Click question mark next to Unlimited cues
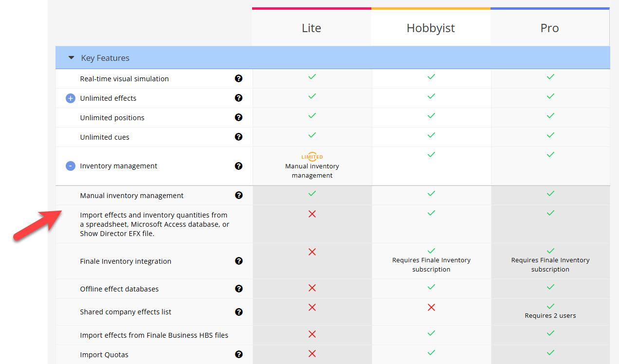Viewport: 619px width, 364px height. [238, 137]
